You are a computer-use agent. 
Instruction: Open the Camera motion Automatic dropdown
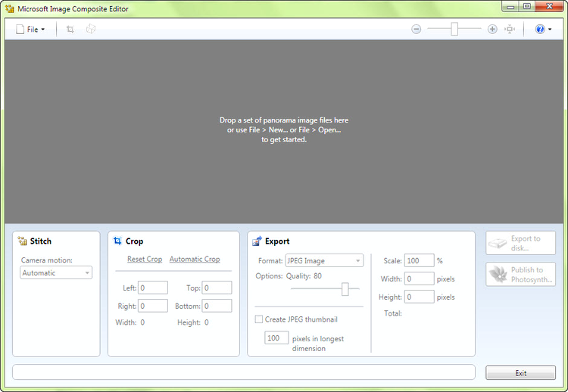[x=56, y=272]
